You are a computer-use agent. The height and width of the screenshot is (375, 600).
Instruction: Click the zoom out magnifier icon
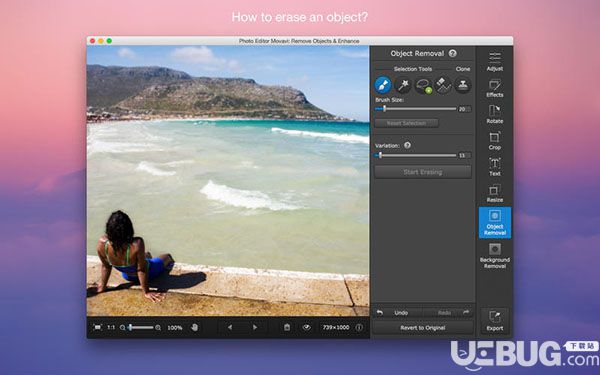click(122, 328)
